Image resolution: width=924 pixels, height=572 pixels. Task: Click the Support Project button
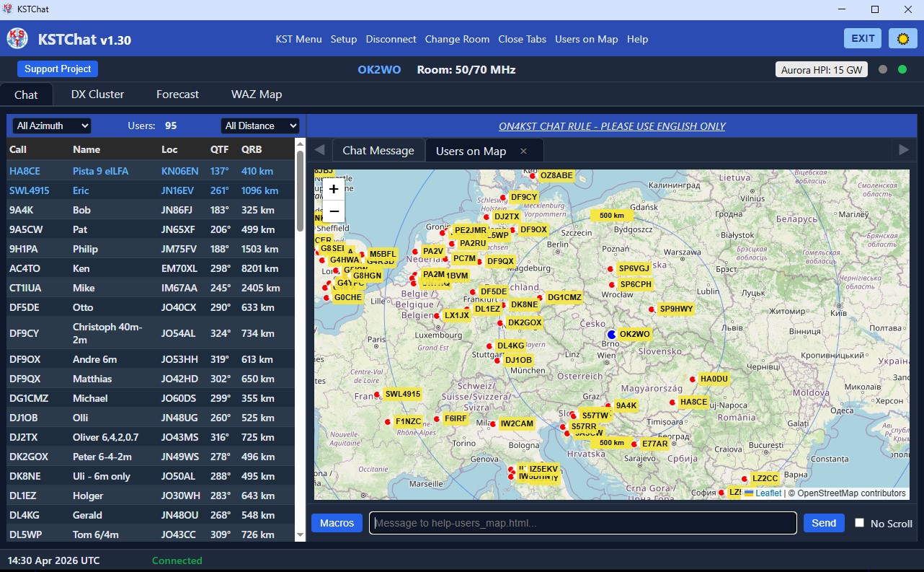(58, 69)
